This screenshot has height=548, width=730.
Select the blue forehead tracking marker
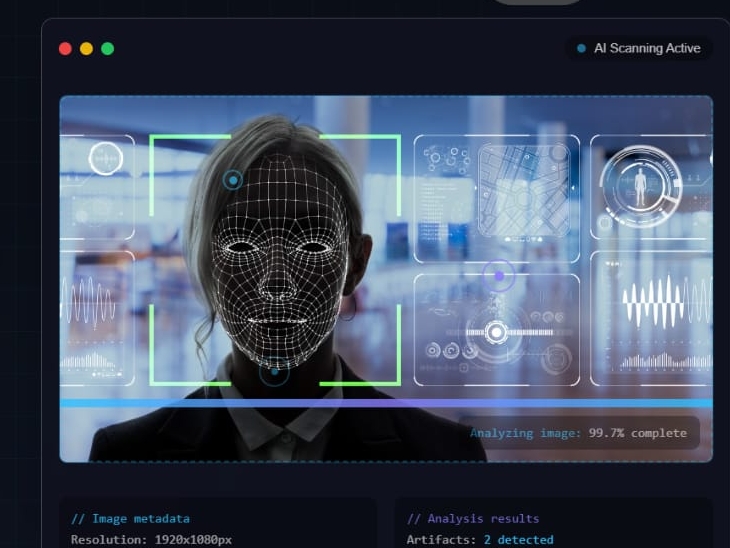coord(233,180)
